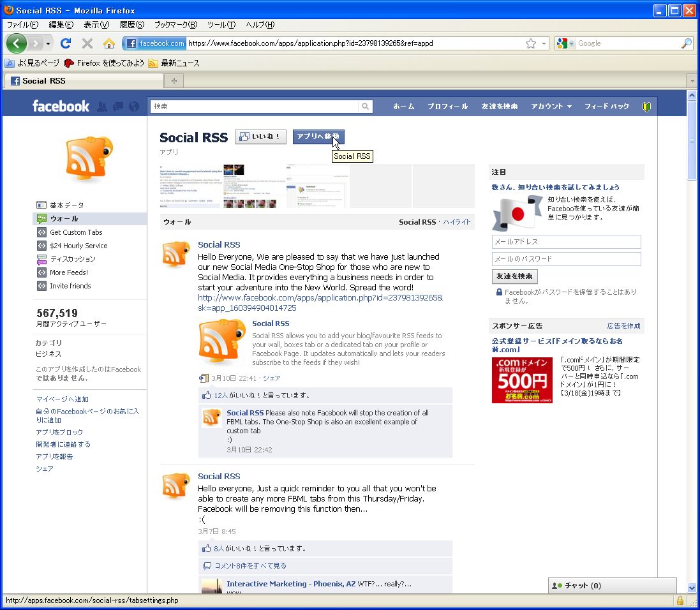Viewport: 700px width, 610px height.
Task: Click the facebook logo in header
Action: (x=61, y=107)
